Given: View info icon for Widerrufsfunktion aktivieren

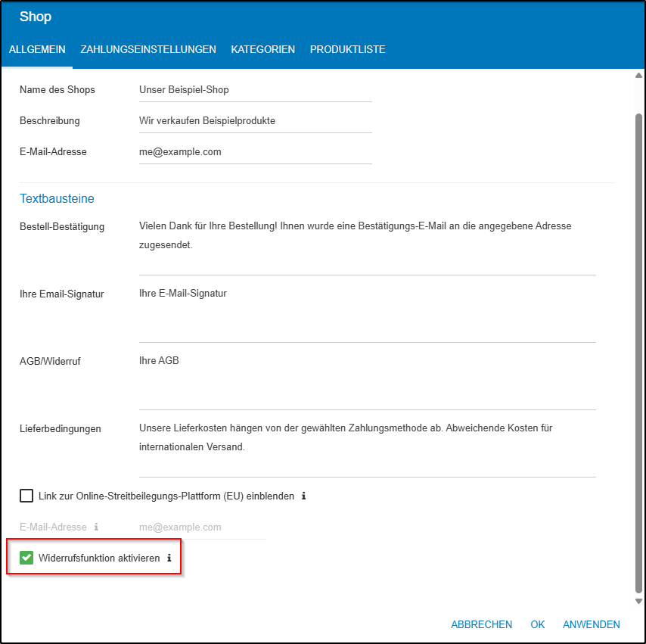Looking at the screenshot, I should pos(169,558).
